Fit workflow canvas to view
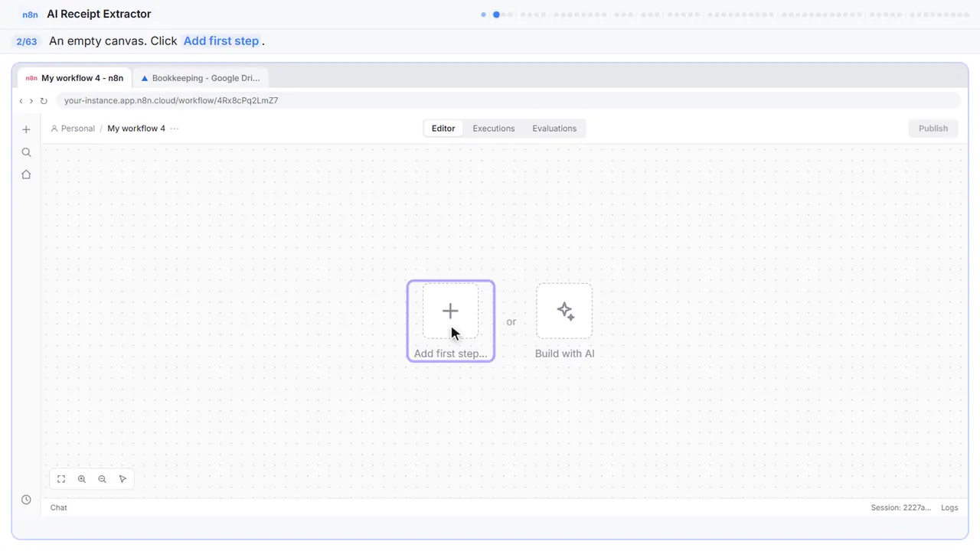The width and height of the screenshot is (980, 551). coord(61,479)
